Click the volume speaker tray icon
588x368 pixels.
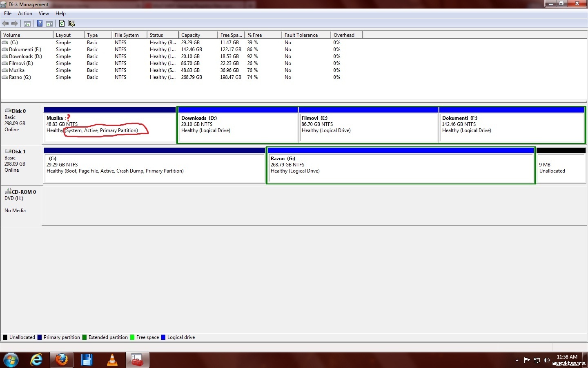547,360
